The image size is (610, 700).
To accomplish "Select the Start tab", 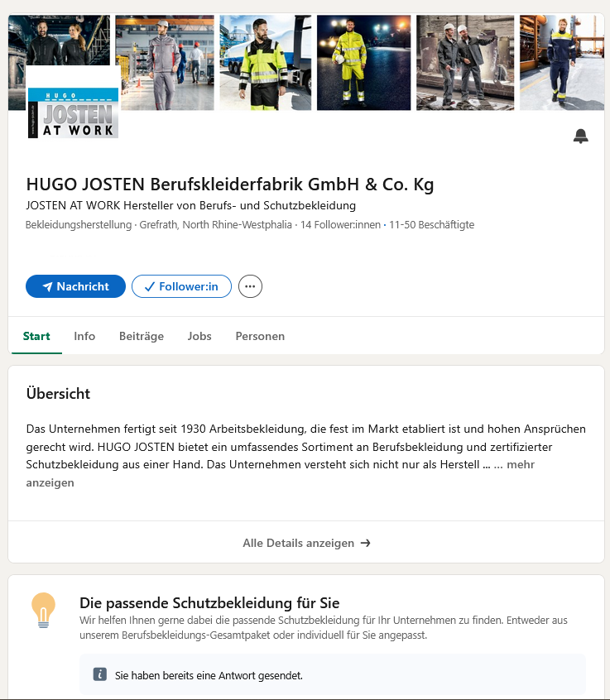I will 36,336.
